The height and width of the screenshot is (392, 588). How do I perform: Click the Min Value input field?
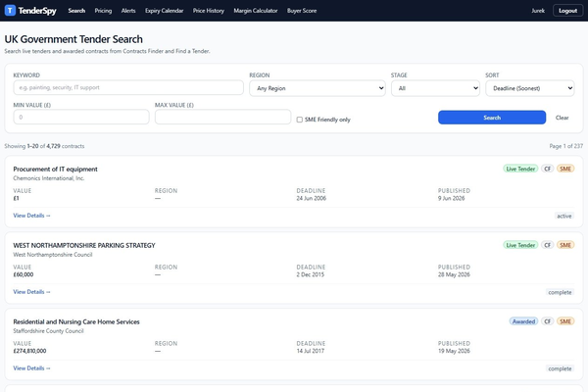[x=81, y=117]
